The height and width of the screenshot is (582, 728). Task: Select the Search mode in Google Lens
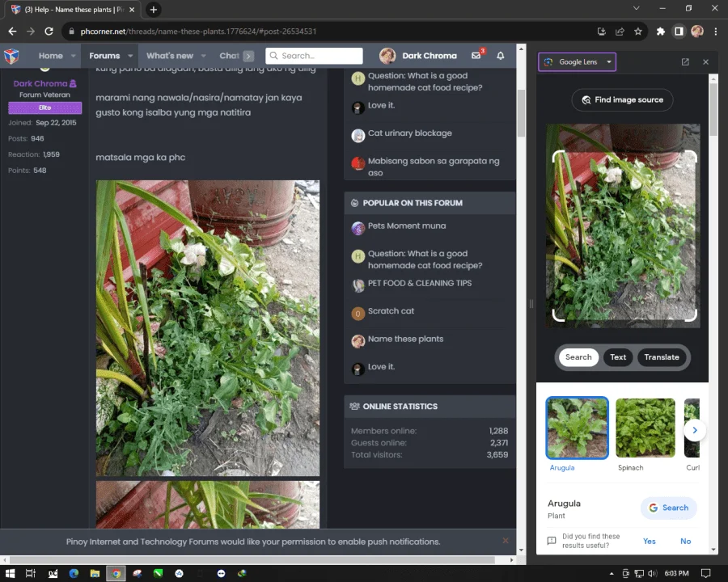coord(578,357)
